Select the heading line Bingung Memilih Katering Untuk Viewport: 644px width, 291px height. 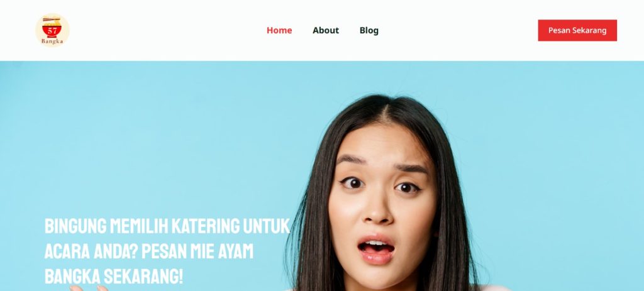point(167,226)
